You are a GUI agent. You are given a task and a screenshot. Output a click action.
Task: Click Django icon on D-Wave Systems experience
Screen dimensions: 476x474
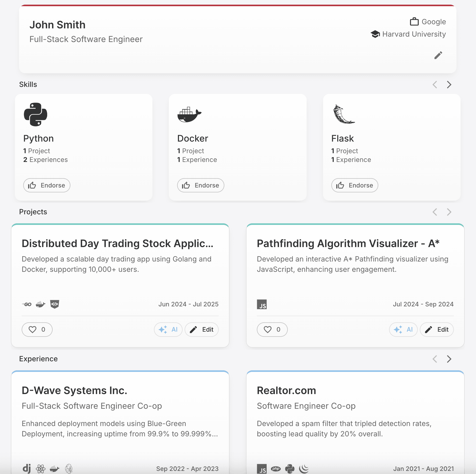27,468
